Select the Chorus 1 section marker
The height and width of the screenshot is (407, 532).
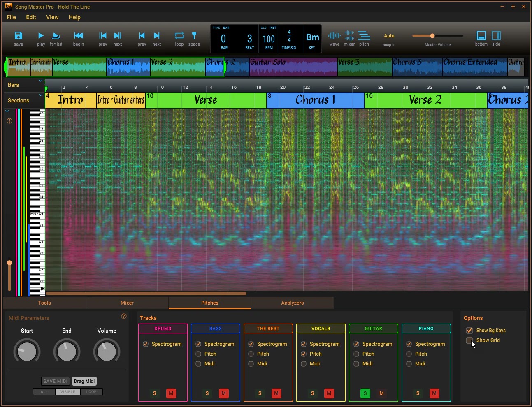coord(314,100)
